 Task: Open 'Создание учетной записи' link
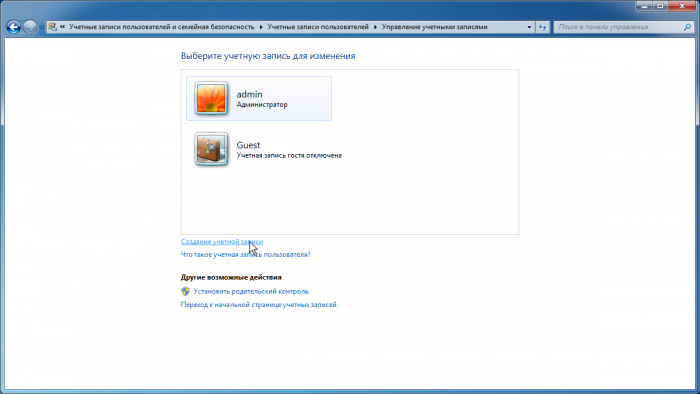(222, 241)
